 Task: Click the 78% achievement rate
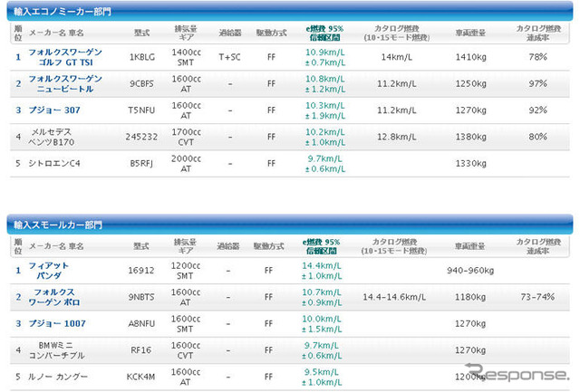[537, 57]
